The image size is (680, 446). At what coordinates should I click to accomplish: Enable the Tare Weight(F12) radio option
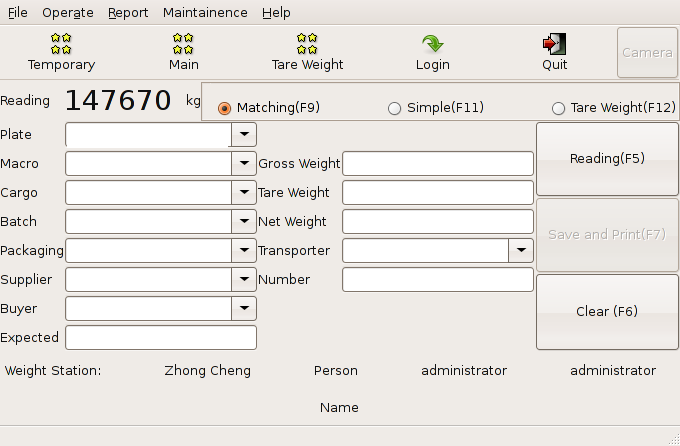558,108
